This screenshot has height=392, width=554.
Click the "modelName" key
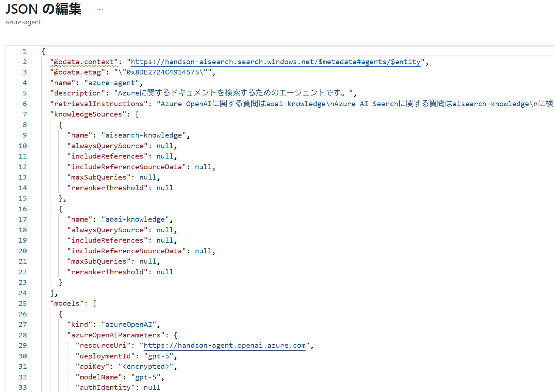[x=99, y=377]
